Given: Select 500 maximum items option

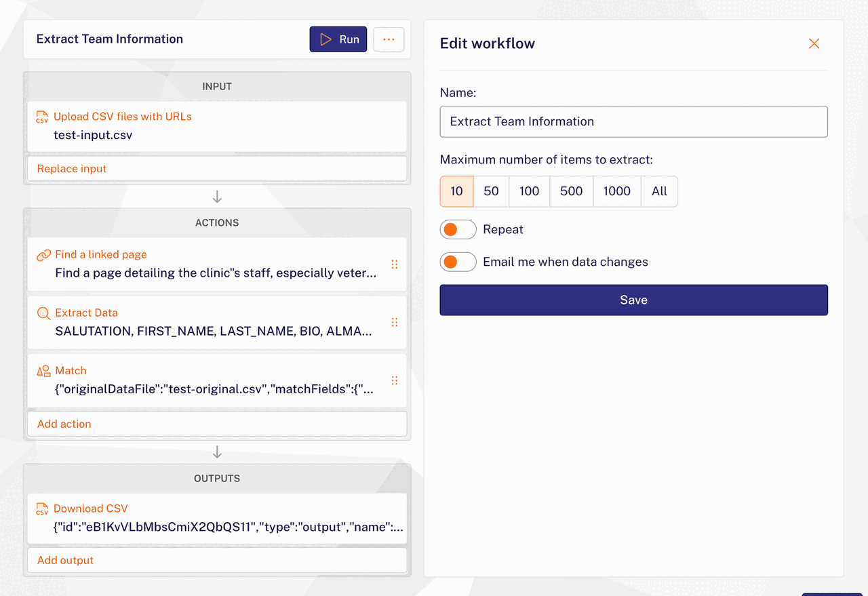Looking at the screenshot, I should click(571, 191).
